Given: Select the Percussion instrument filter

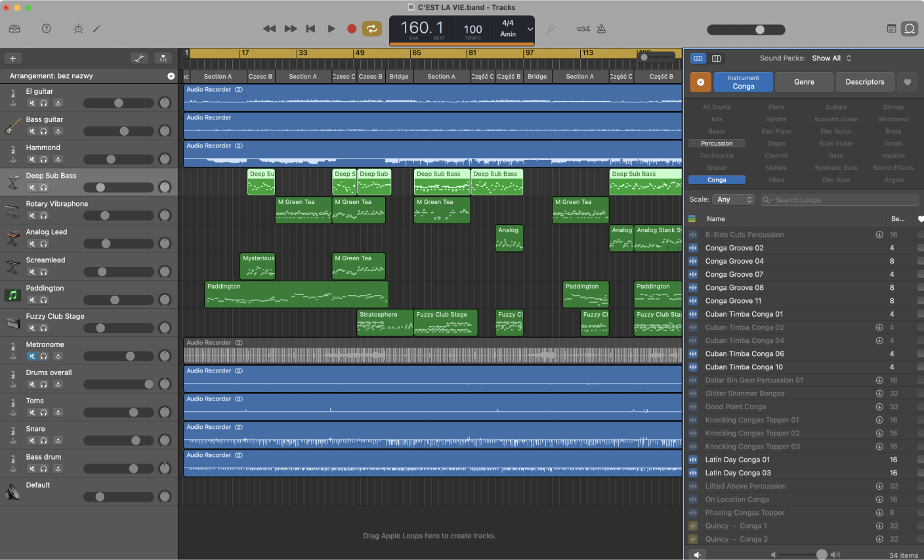Looking at the screenshot, I should pyautogui.click(x=717, y=144).
